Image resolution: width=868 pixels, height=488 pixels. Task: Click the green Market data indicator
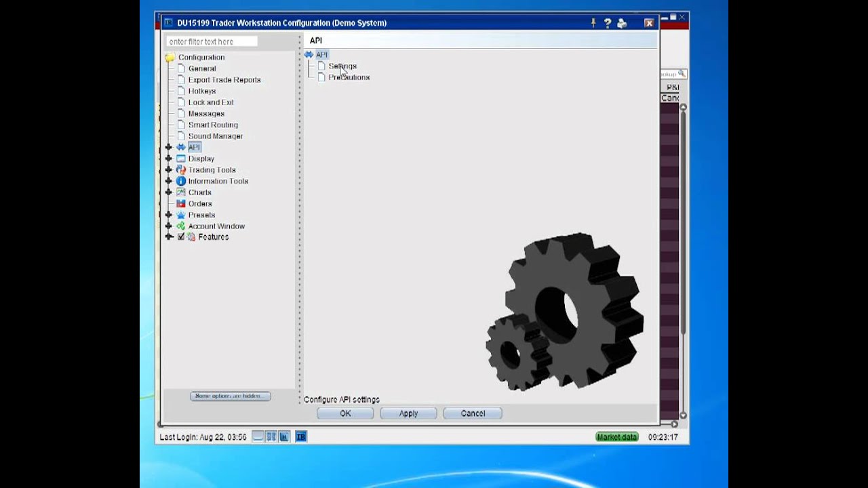pyautogui.click(x=617, y=437)
